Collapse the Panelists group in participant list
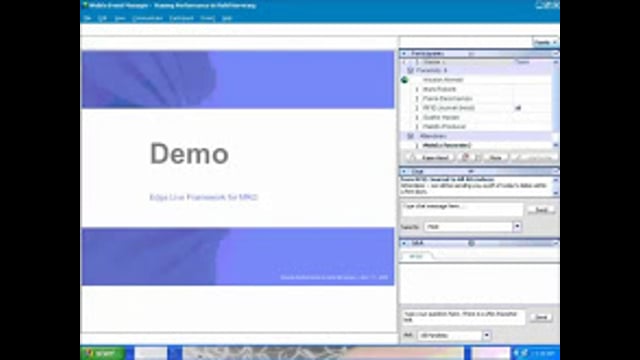Viewport: 640px width, 360px height. 411,71
